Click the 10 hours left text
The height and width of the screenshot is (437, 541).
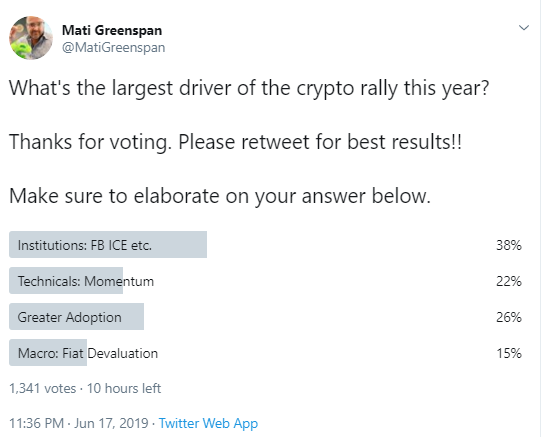124,388
